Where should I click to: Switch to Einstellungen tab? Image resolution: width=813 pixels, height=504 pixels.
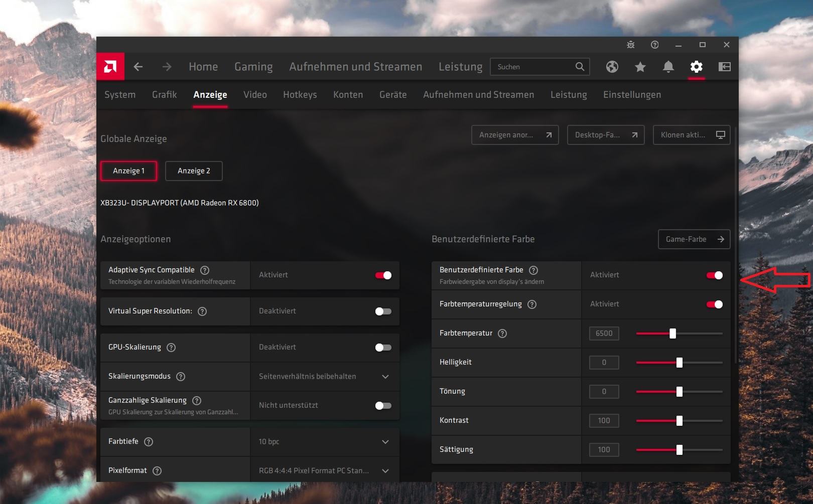[x=632, y=95]
